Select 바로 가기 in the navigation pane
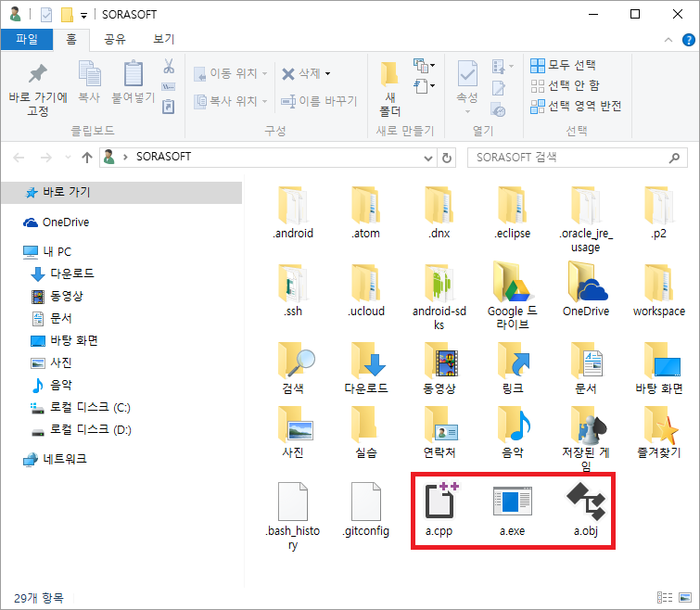The width and height of the screenshot is (700, 610). (x=121, y=192)
